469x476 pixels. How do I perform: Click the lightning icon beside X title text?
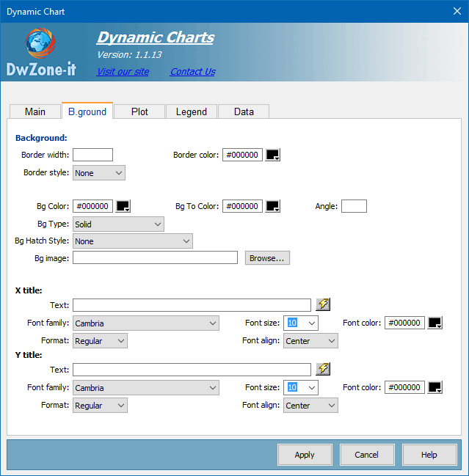(x=323, y=305)
